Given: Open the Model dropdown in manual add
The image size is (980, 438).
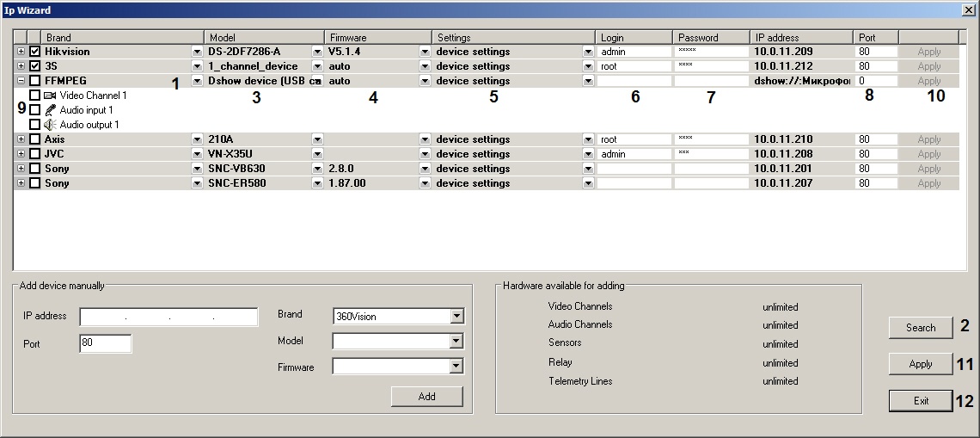Looking at the screenshot, I should tap(456, 342).
